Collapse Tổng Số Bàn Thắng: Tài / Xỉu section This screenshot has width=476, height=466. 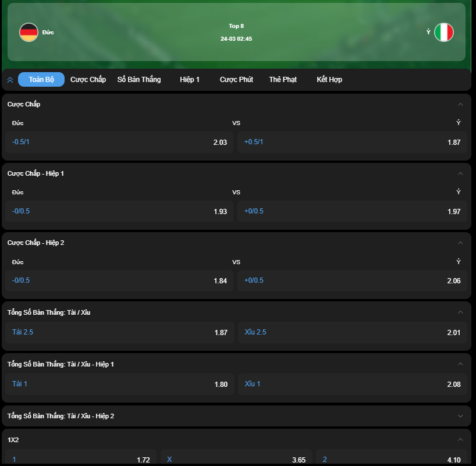point(460,312)
